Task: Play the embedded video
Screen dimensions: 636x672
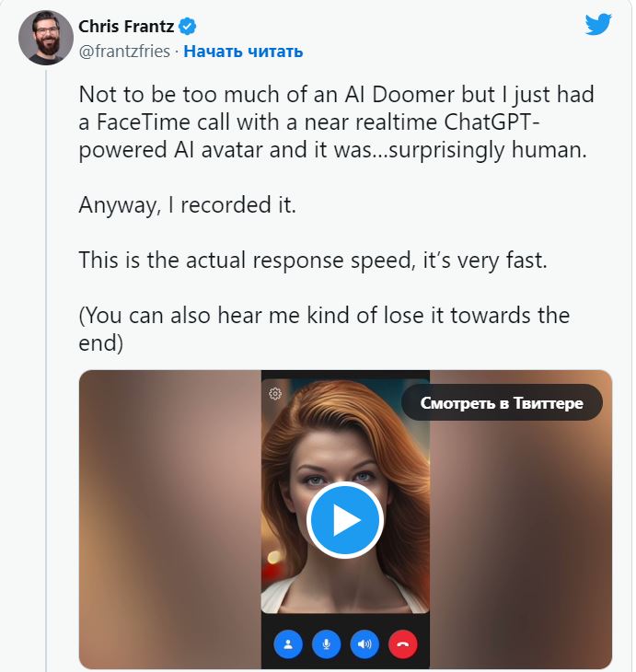Action: (x=345, y=520)
